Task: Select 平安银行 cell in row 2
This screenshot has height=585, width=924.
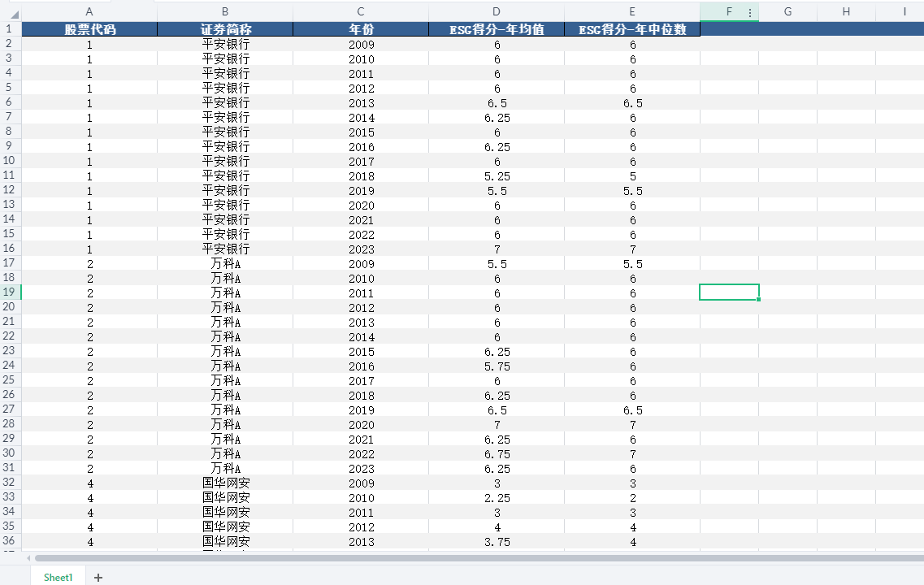Action: pyautogui.click(x=225, y=44)
